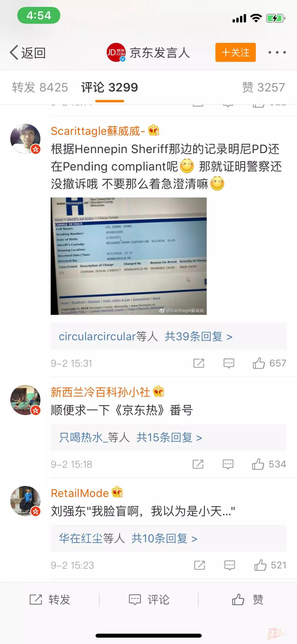Go back using the 返回 button
The height and width of the screenshot is (644, 297).
coord(28,52)
